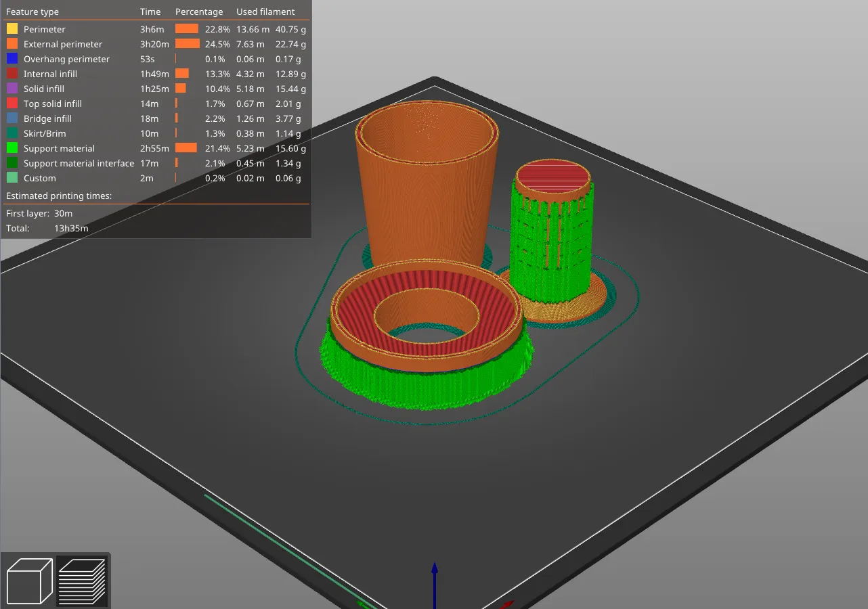The height and width of the screenshot is (609, 868).
Task: Hide Skirt/Brim feature in legend
Action: [x=156, y=133]
